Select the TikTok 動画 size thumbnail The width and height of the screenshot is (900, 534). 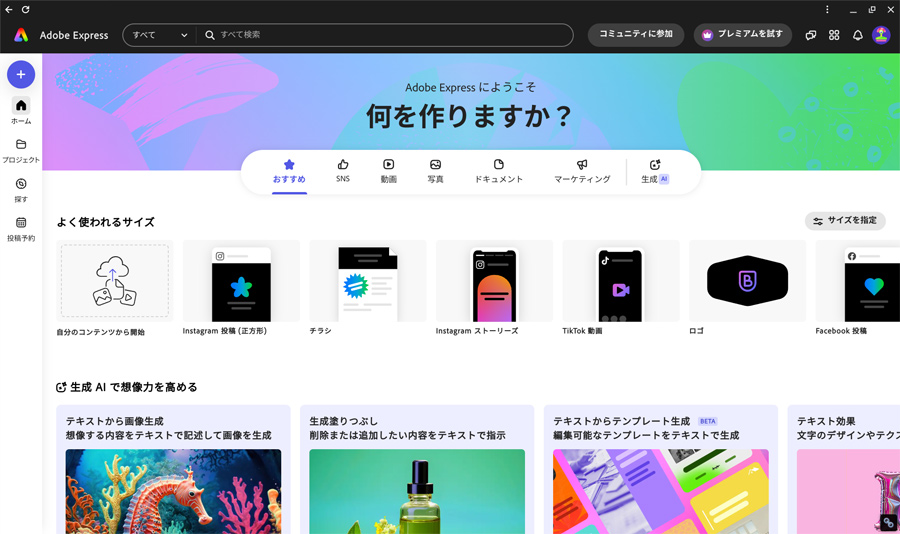pyautogui.click(x=620, y=281)
